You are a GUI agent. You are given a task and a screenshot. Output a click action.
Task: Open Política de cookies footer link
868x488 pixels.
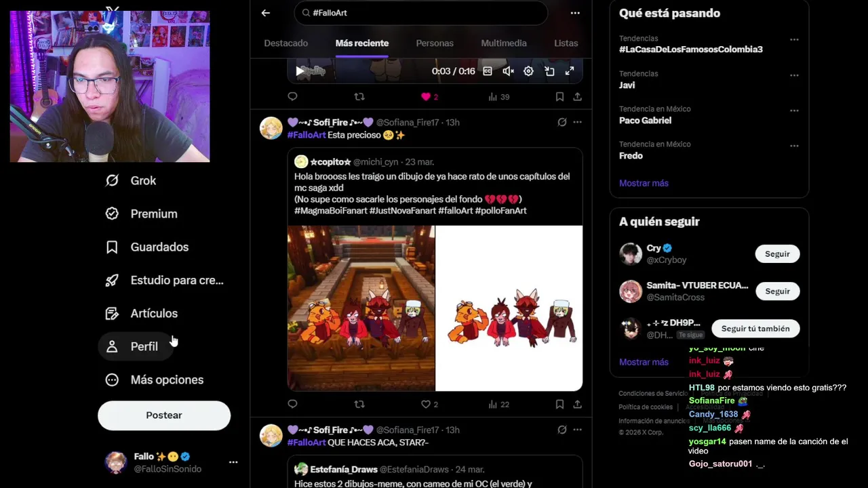pyautogui.click(x=646, y=407)
